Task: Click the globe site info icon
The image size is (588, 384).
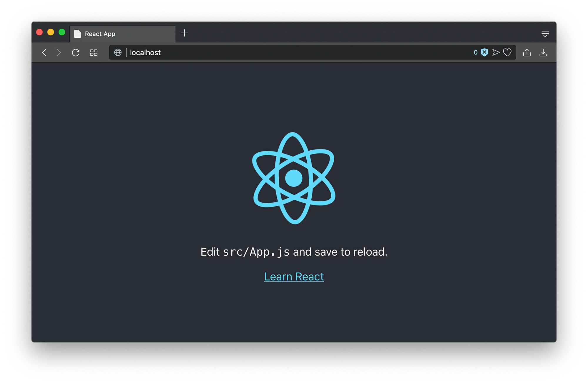Action: coord(118,52)
